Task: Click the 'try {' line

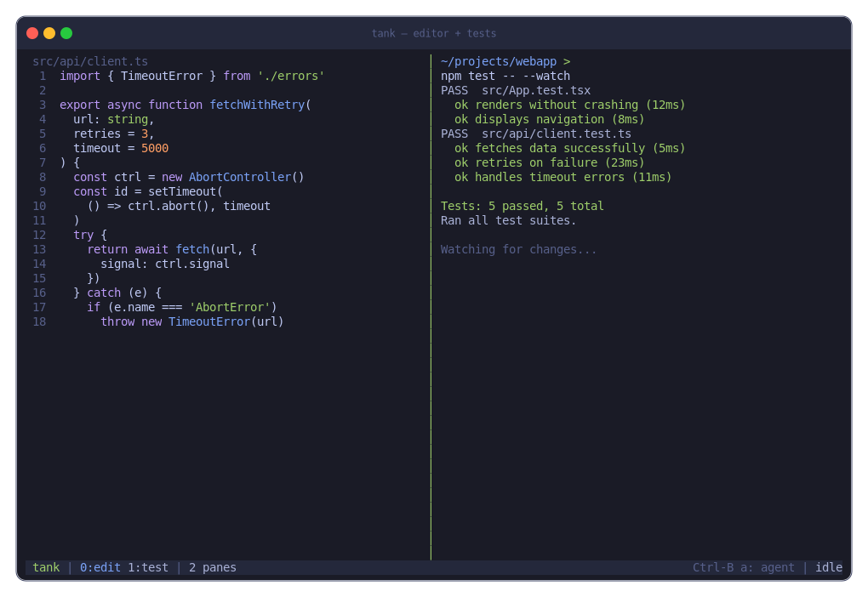Action: click(90, 235)
